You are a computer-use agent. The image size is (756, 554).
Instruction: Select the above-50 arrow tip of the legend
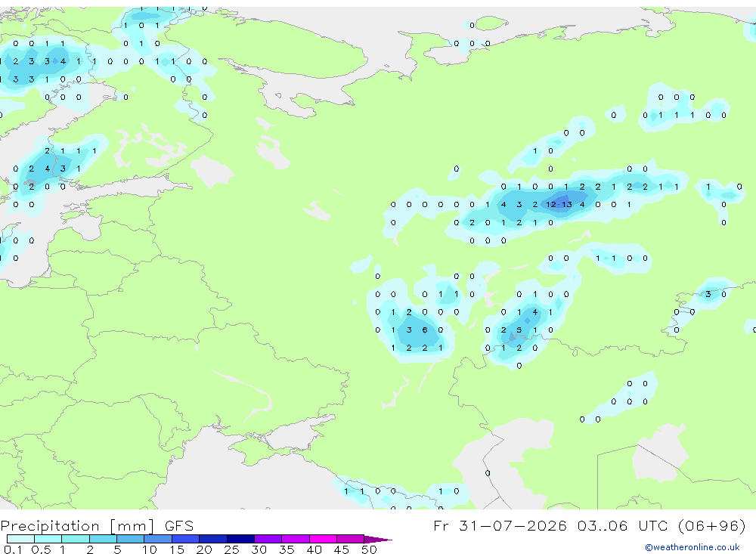(378, 539)
